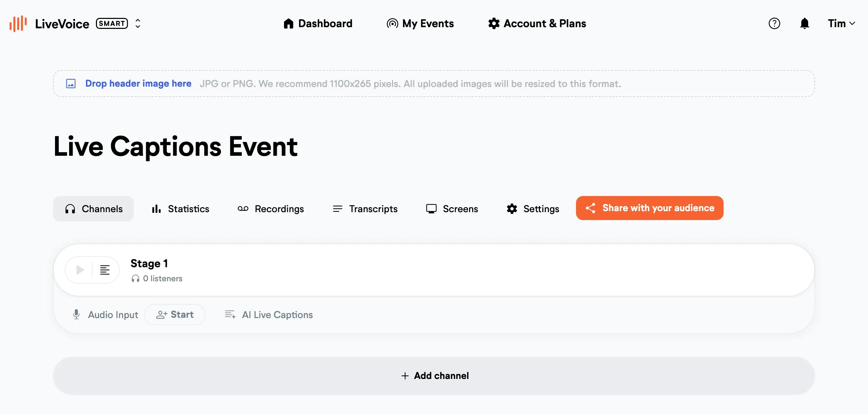The image size is (868, 414).
Task: Expand the Tim user menu
Action: pos(841,23)
